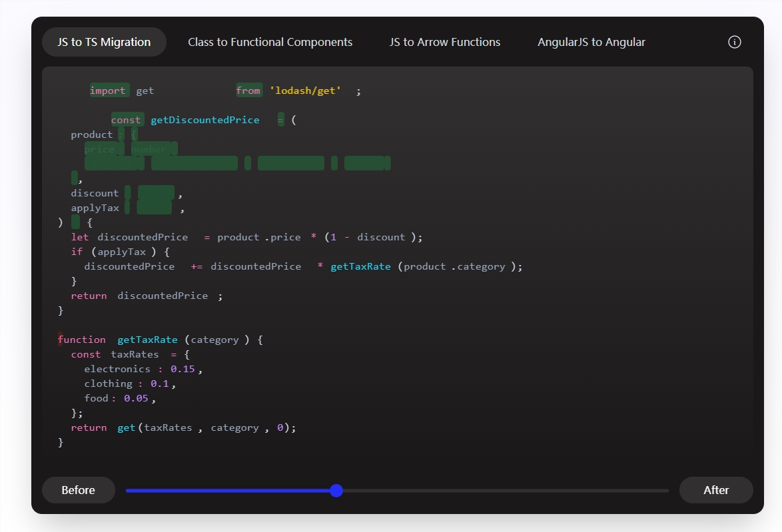The image size is (782, 532).
Task: Switch to AngularJS to Angular tab
Action: coord(591,42)
